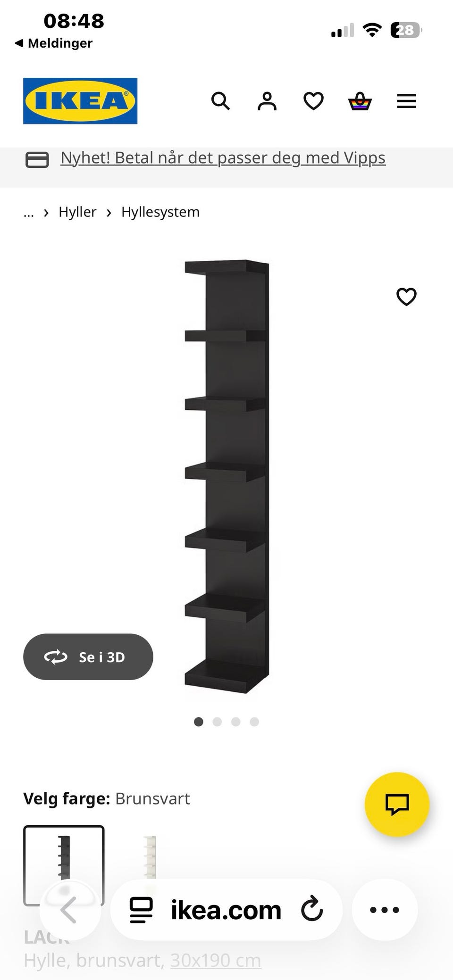Open page settings icon in address bar

point(141,910)
